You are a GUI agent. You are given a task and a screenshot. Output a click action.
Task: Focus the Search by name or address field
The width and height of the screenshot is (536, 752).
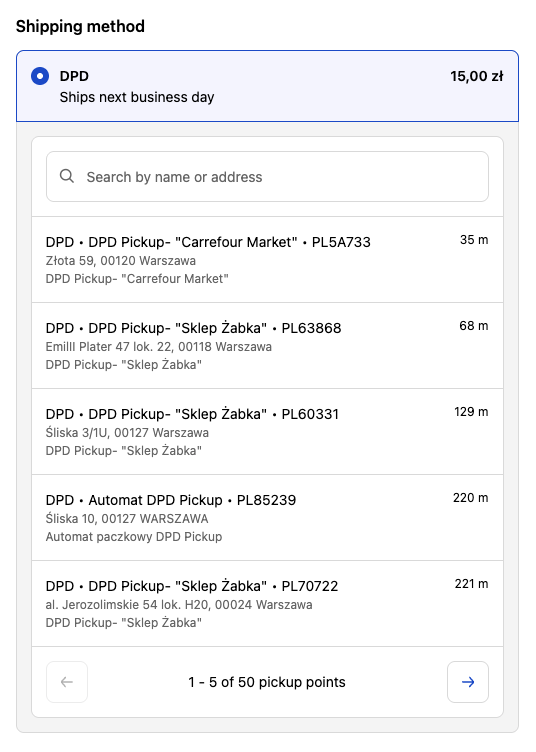(267, 176)
